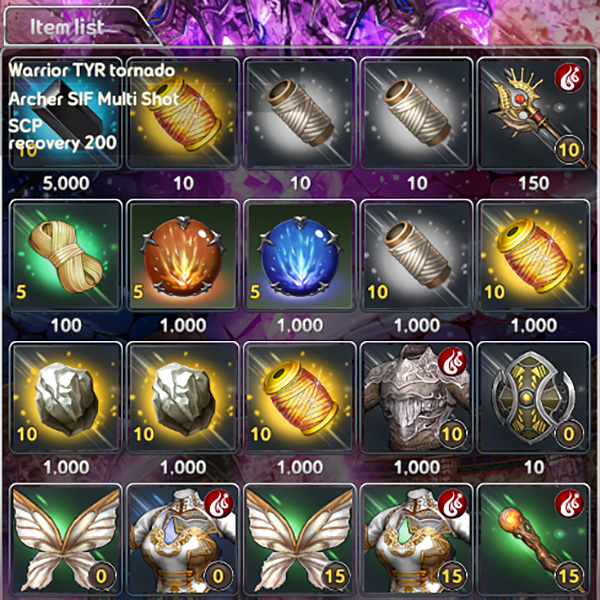Select golden thread spool priced 1,000 third row
600x600 pixels.
point(300,397)
